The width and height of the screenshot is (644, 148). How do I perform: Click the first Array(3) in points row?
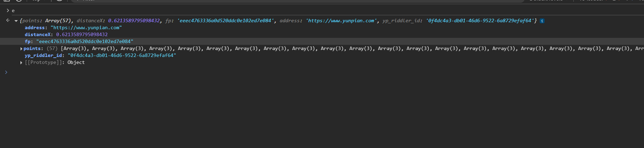[75, 49]
